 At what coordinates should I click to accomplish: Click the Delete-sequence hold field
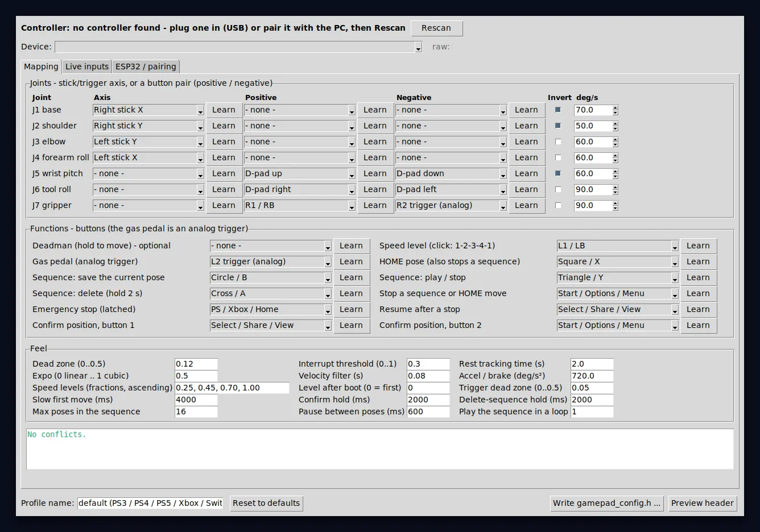click(592, 400)
